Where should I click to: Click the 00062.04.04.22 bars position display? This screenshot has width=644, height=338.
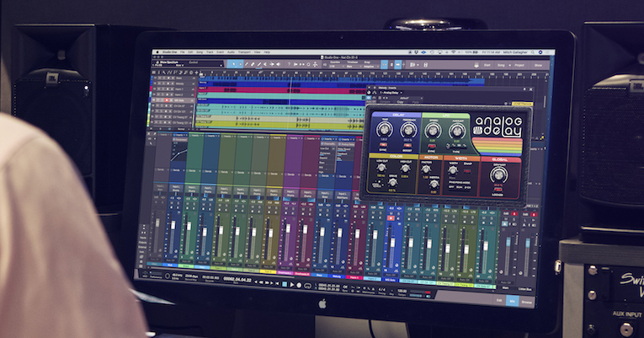tap(237, 279)
